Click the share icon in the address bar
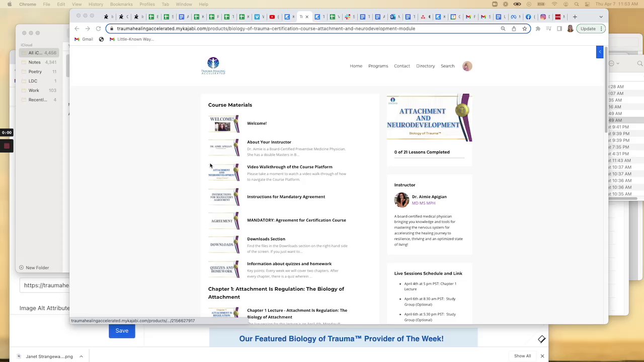The height and width of the screenshot is (362, 644). [514, 29]
